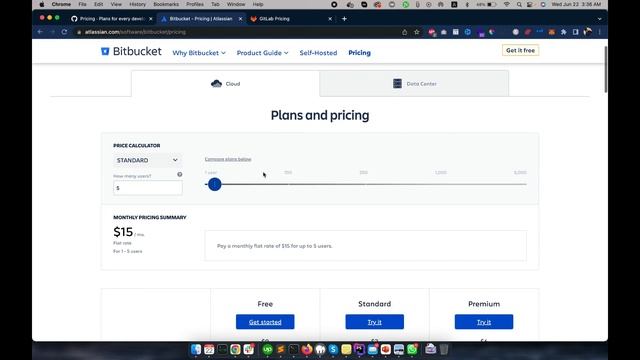Click the Data Center server icon

397,83
